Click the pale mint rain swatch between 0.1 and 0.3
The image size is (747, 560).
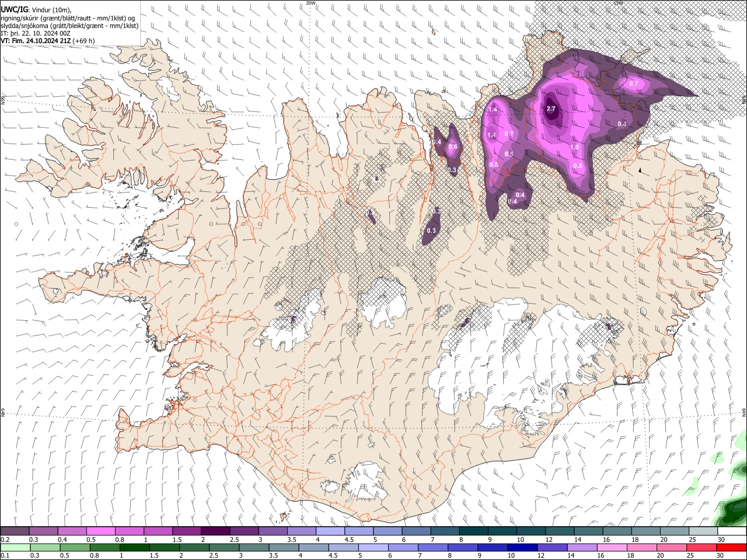click(15, 548)
